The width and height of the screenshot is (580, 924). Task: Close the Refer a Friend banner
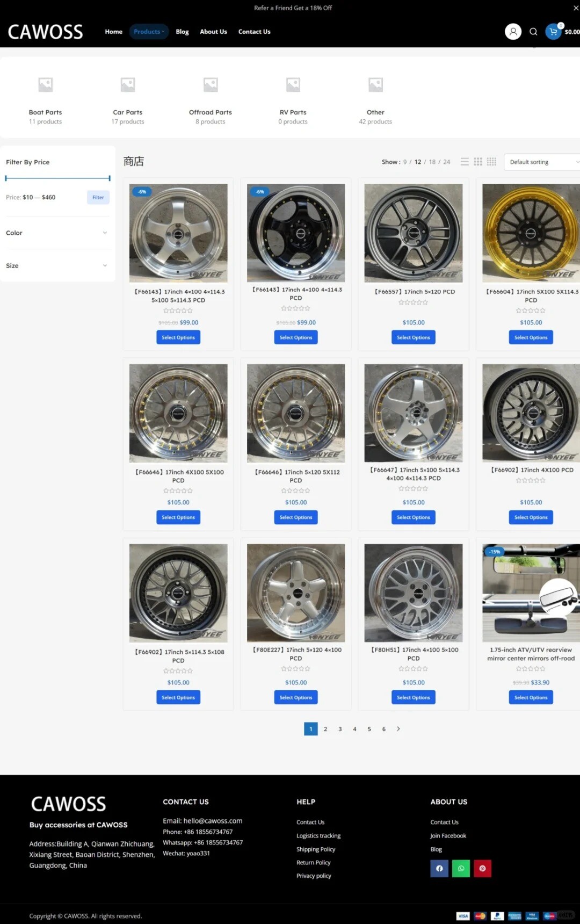click(576, 8)
